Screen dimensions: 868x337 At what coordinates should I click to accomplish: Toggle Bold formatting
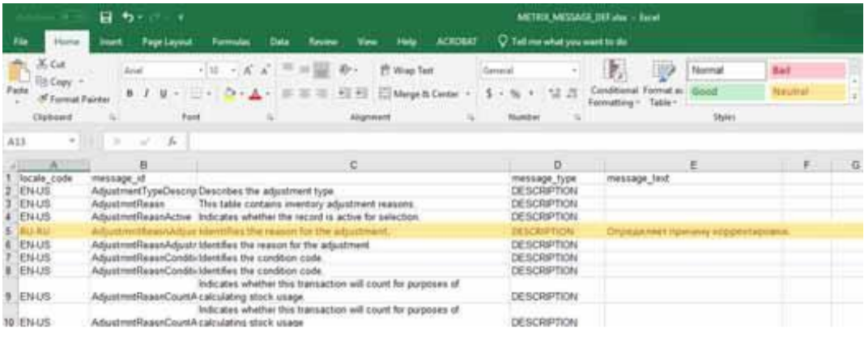coord(128,94)
